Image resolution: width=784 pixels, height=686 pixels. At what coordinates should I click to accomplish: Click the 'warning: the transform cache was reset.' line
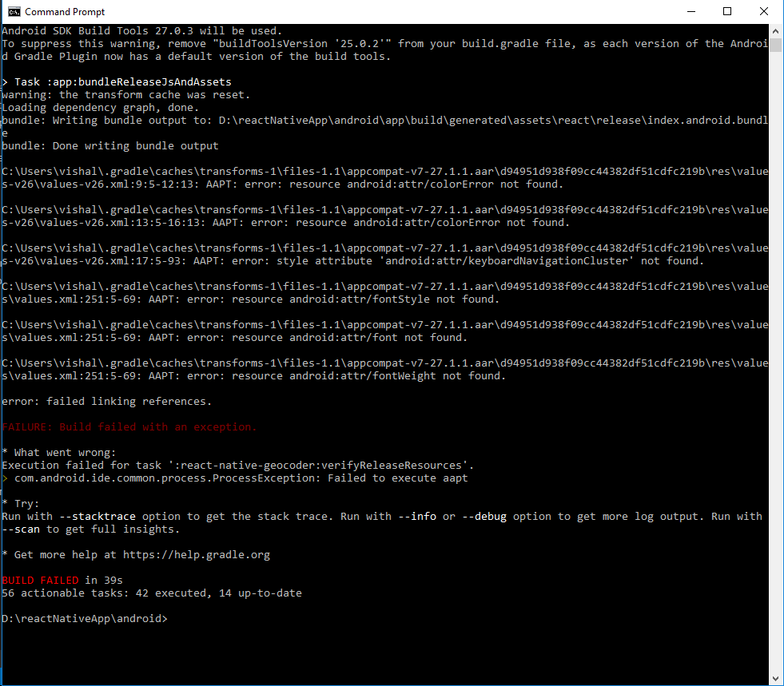[x=126, y=95]
